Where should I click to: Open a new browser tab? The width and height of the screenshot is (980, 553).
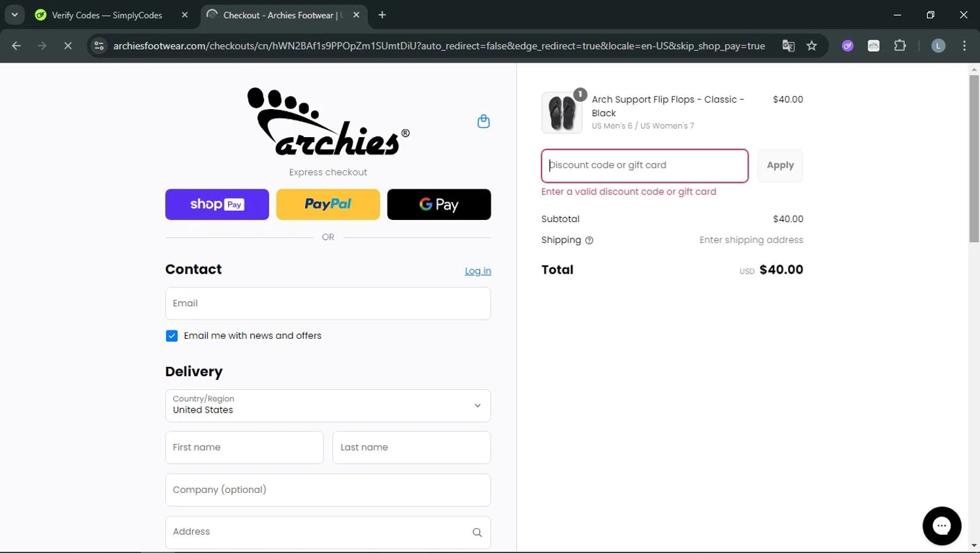382,15
